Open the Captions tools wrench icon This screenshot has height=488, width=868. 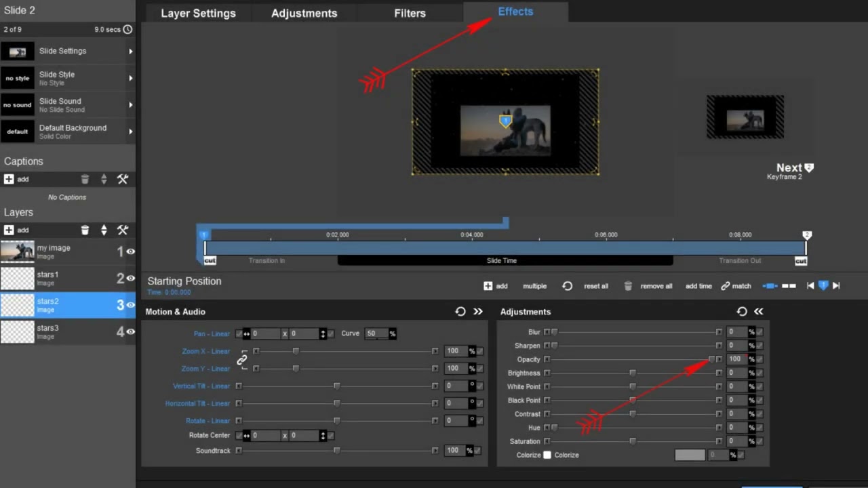coord(123,179)
